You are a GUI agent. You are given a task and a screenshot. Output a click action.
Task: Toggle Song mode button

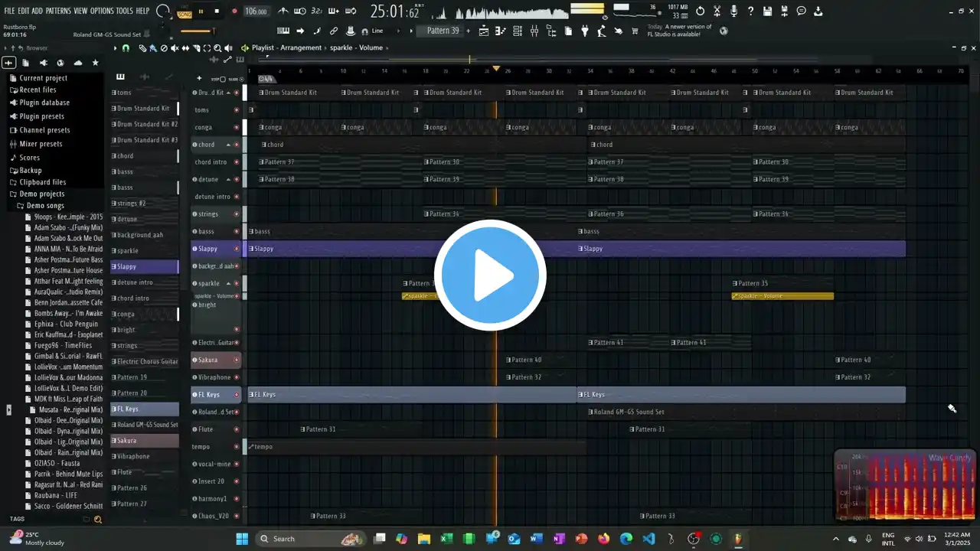point(185,13)
